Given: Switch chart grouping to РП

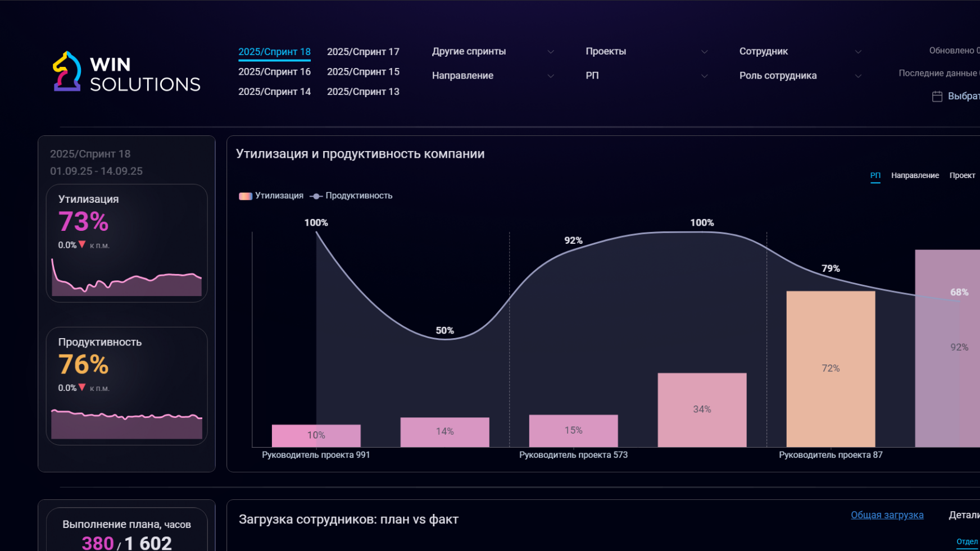Looking at the screenshot, I should pyautogui.click(x=875, y=176).
